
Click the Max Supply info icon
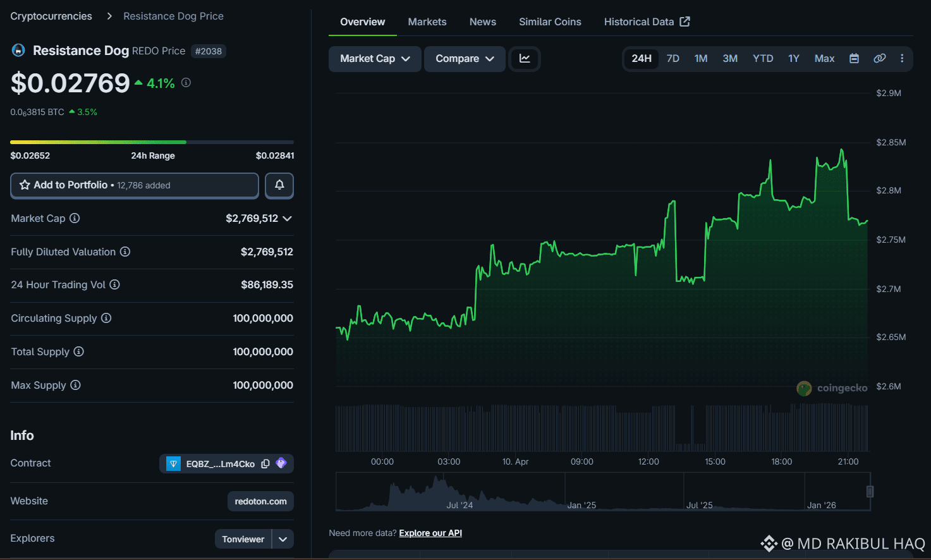coord(75,385)
